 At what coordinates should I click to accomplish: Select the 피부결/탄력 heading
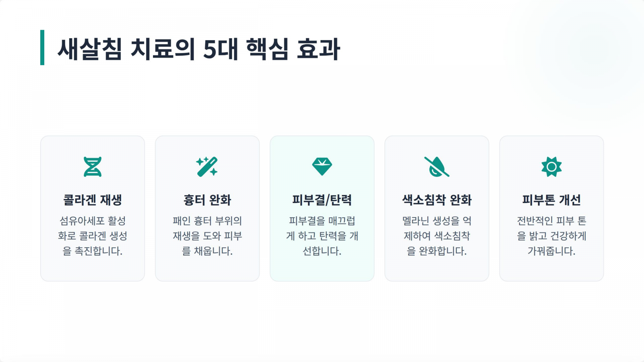[x=322, y=200]
